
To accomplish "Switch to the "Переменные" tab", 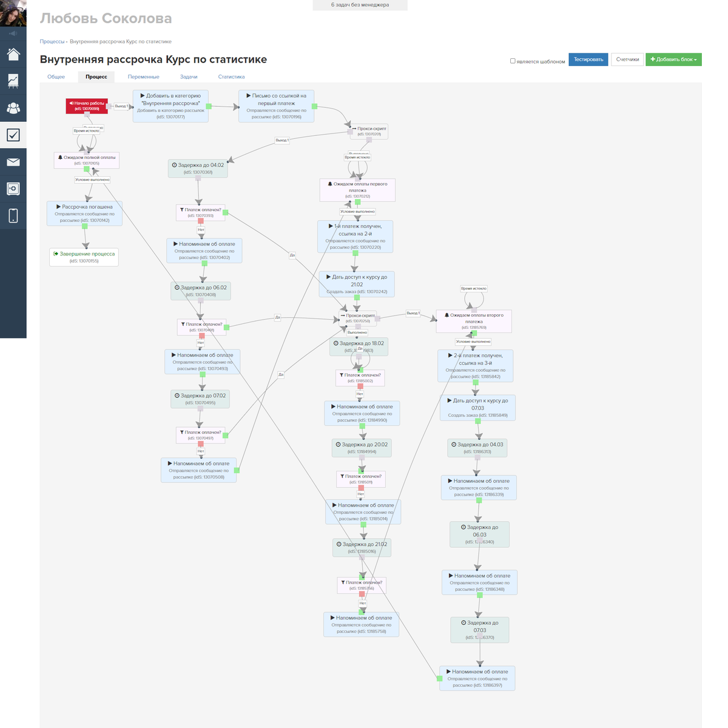I will tap(143, 77).
